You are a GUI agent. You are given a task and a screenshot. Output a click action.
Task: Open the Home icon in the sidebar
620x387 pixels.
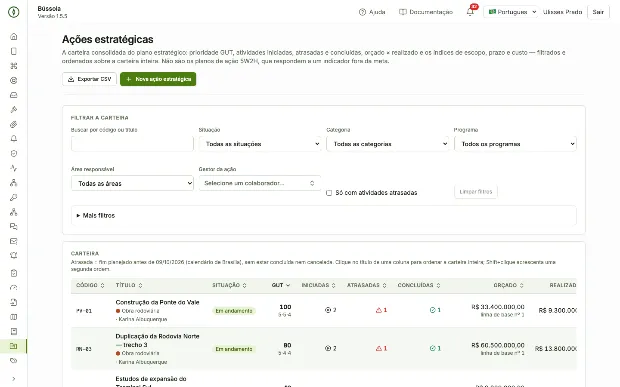13,36
